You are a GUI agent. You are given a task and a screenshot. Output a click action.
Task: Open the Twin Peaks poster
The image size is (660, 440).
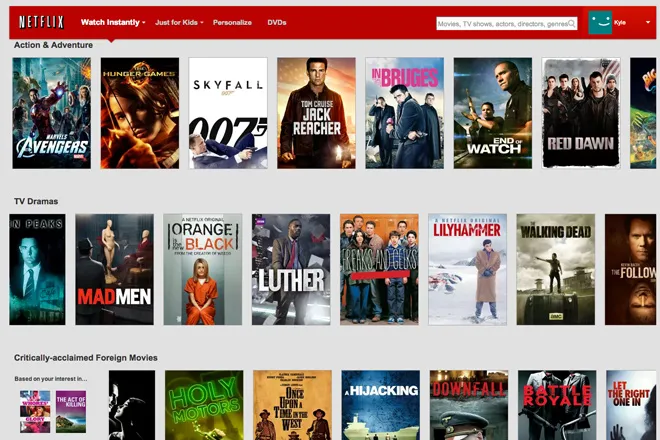pyautogui.click(x=37, y=269)
